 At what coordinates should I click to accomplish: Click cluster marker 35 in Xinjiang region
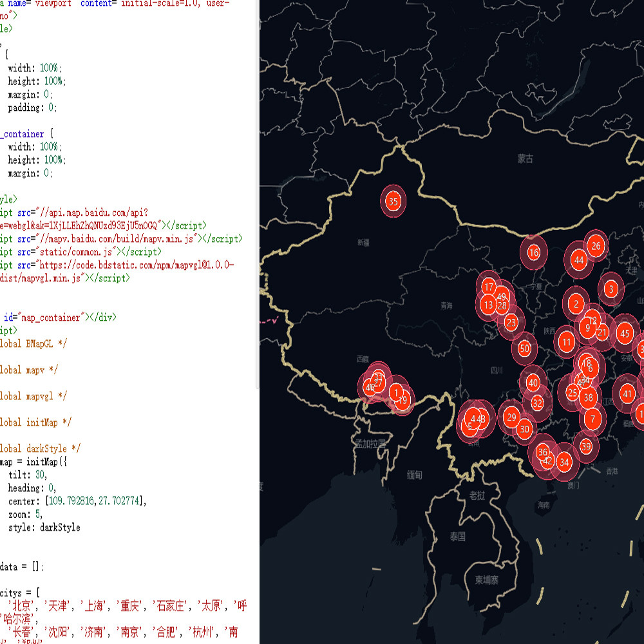392,201
